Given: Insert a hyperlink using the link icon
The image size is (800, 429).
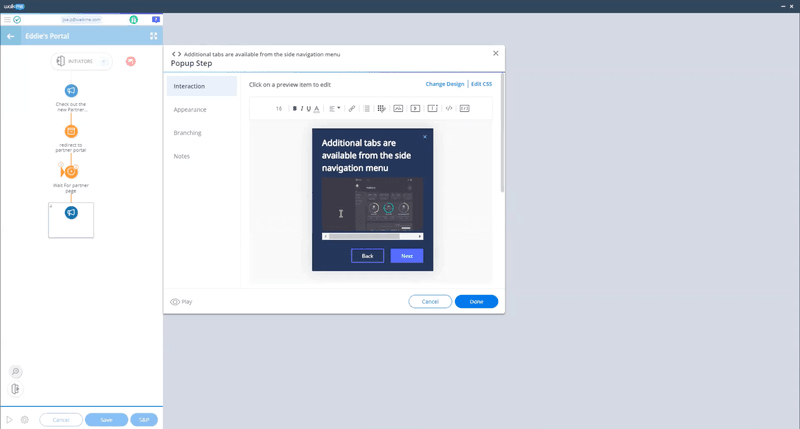Looking at the screenshot, I should tap(352, 108).
